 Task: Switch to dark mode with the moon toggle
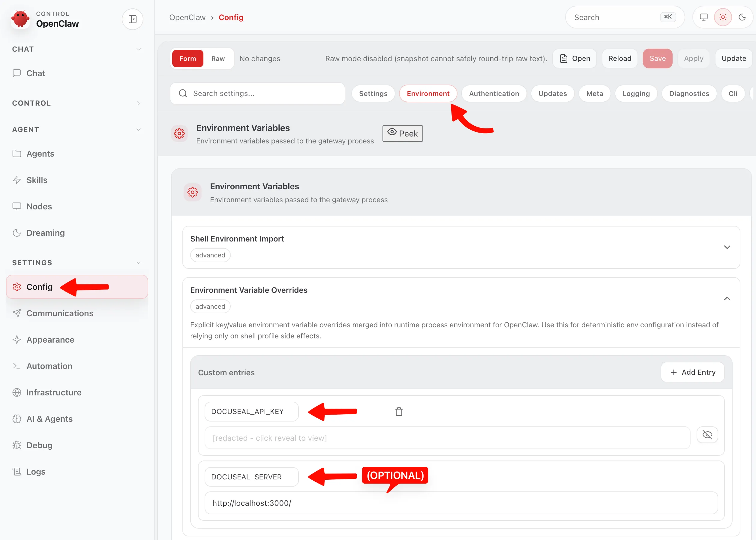(x=742, y=17)
